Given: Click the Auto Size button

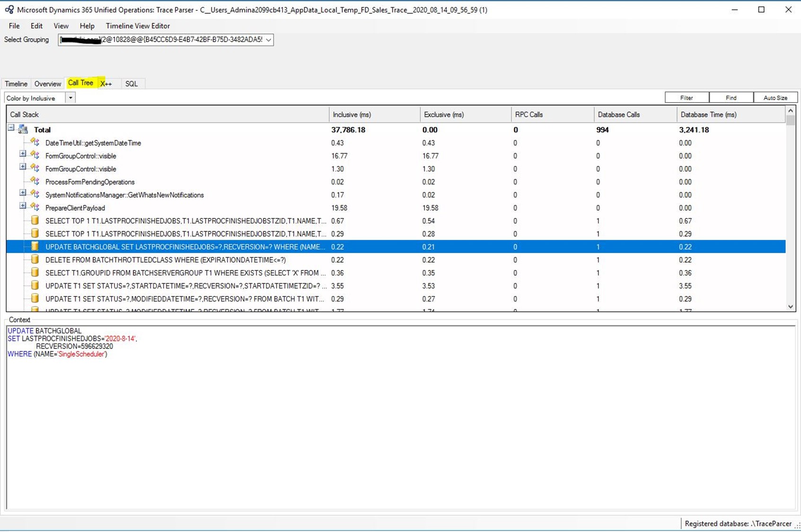Looking at the screenshot, I should tap(775, 97).
